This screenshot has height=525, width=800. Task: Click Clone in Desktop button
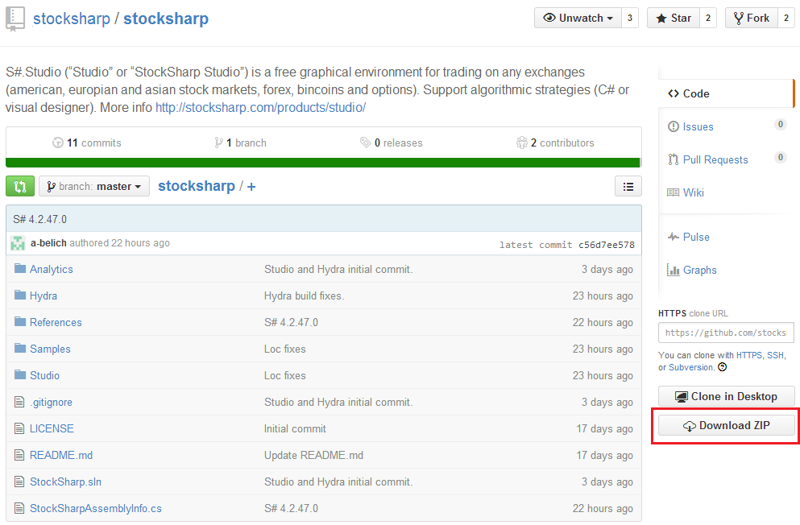click(726, 396)
